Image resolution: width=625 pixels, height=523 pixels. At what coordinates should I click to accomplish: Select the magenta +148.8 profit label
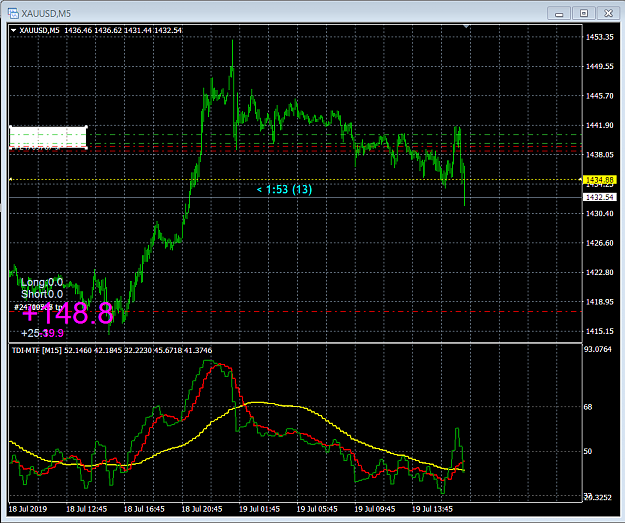[x=67, y=314]
